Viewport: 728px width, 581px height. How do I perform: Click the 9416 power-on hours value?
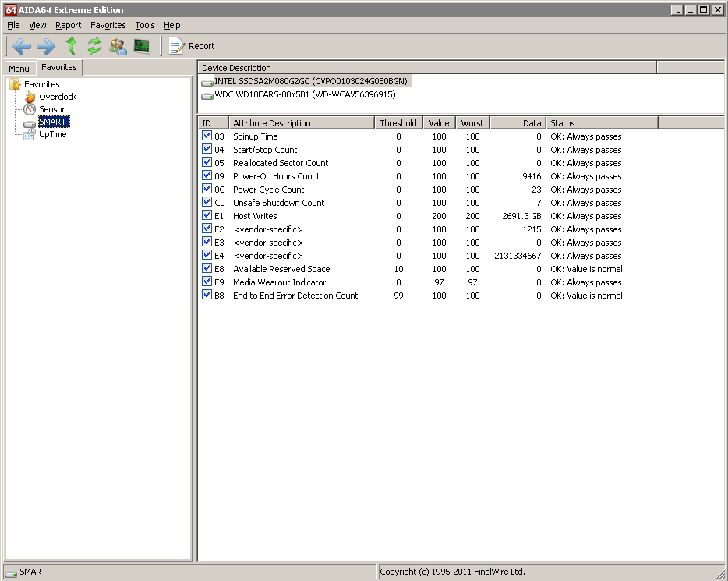[532, 176]
